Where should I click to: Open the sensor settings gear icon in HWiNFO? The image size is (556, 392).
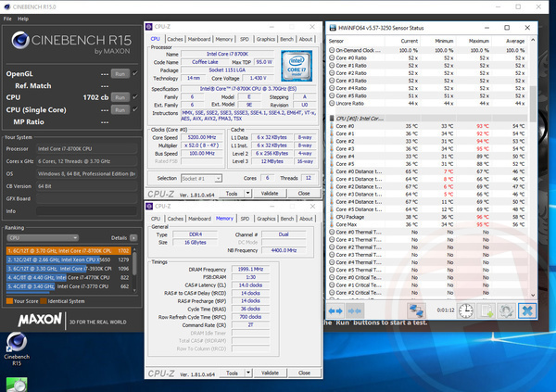pos(506,310)
